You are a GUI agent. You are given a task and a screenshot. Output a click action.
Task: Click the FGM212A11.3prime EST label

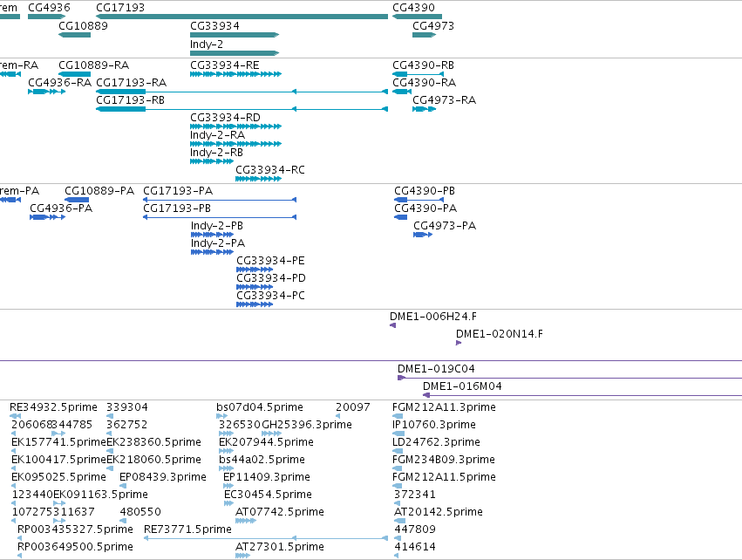pos(445,407)
